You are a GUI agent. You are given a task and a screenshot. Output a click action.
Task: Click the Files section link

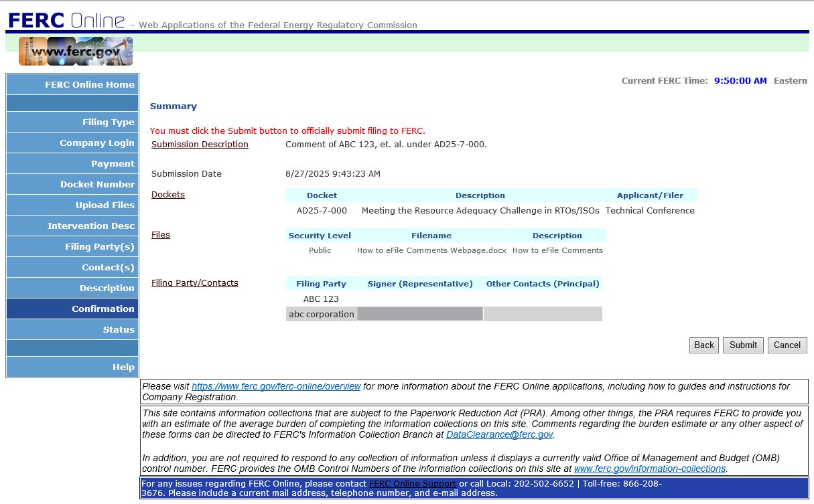(161, 234)
